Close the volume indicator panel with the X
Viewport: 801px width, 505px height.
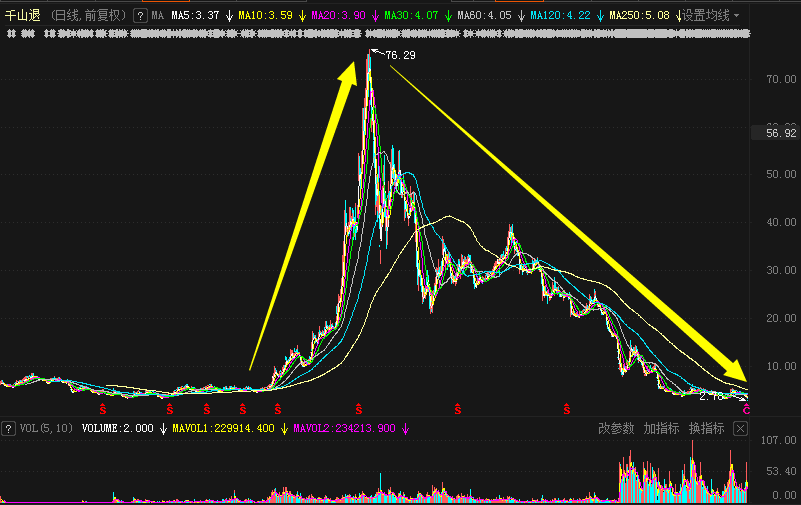tap(740, 428)
